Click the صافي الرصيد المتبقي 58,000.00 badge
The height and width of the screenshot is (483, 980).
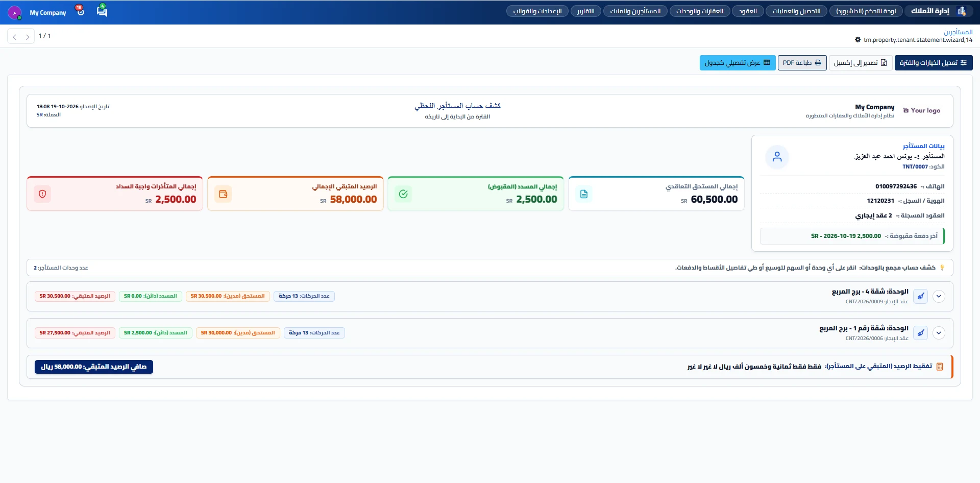94,367
